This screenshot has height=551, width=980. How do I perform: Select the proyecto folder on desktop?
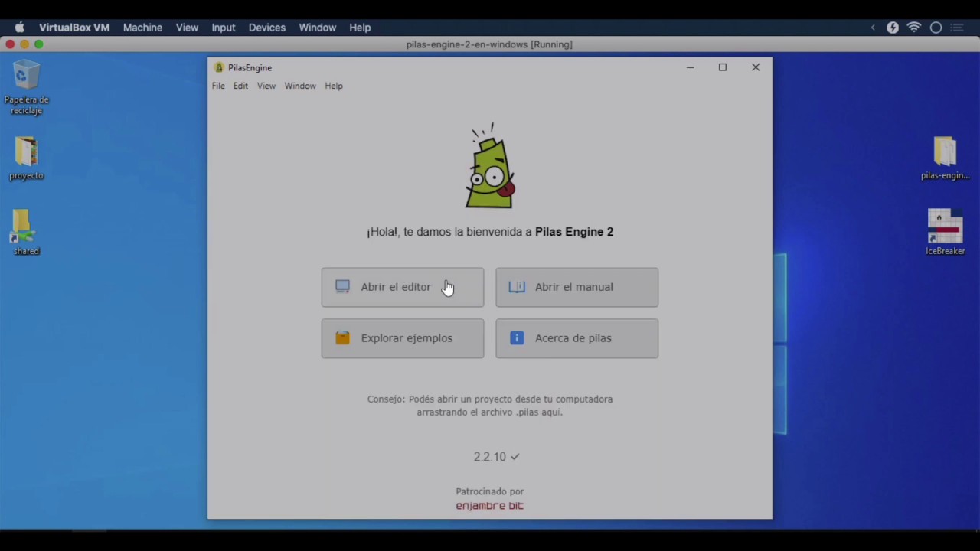click(x=26, y=158)
